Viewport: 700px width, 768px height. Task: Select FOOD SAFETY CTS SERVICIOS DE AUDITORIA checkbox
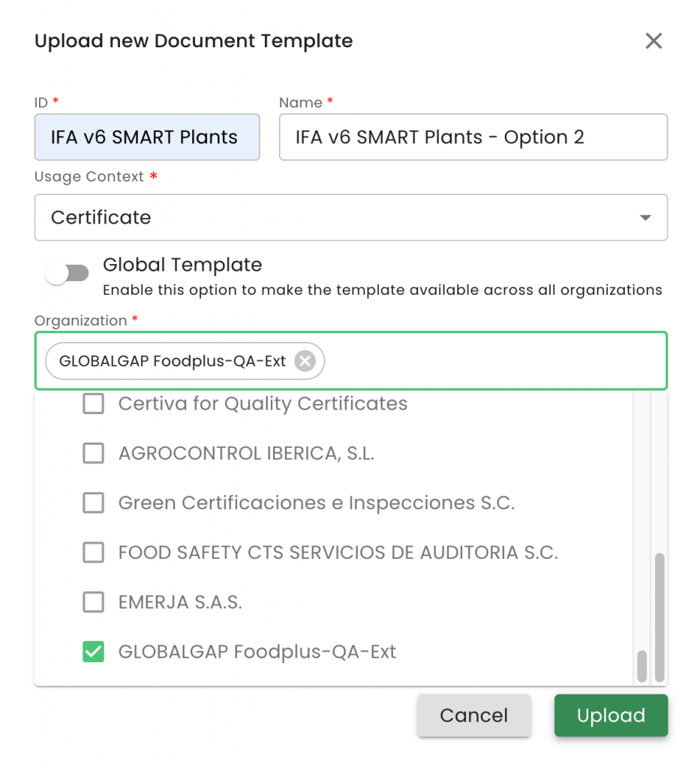coord(93,553)
